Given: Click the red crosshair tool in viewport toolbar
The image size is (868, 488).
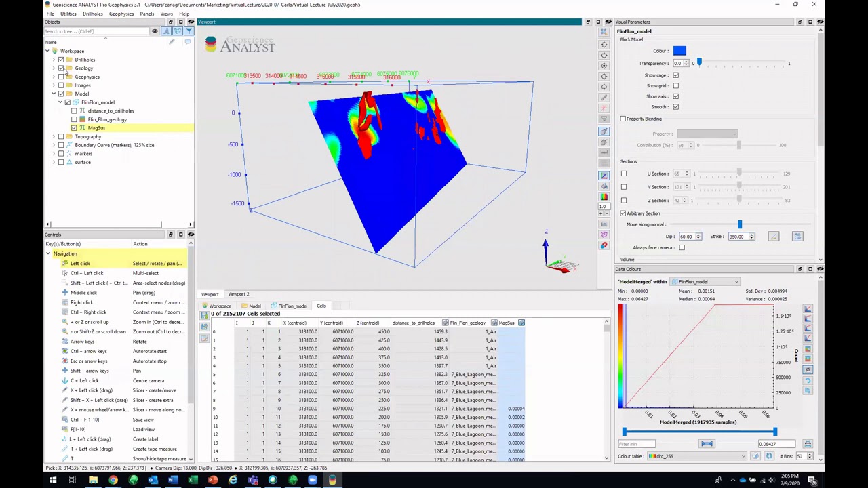Looking at the screenshot, I should point(604,109).
